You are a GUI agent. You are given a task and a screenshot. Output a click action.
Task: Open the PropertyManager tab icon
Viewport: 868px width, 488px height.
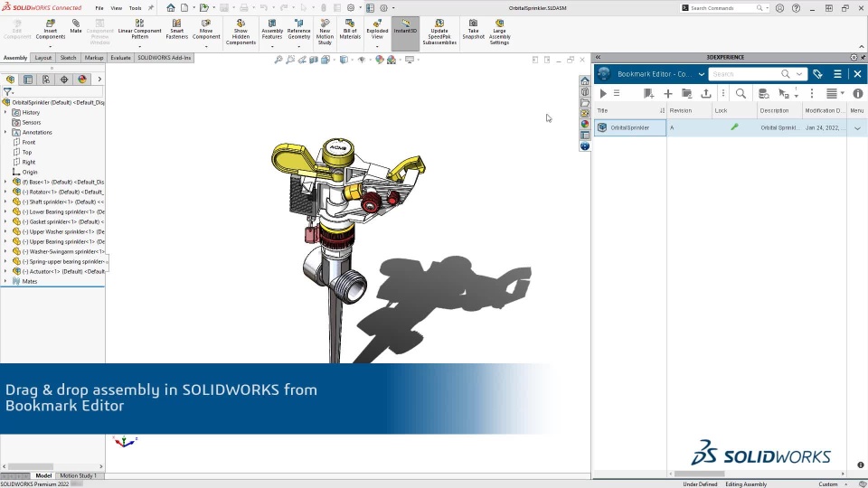point(28,80)
